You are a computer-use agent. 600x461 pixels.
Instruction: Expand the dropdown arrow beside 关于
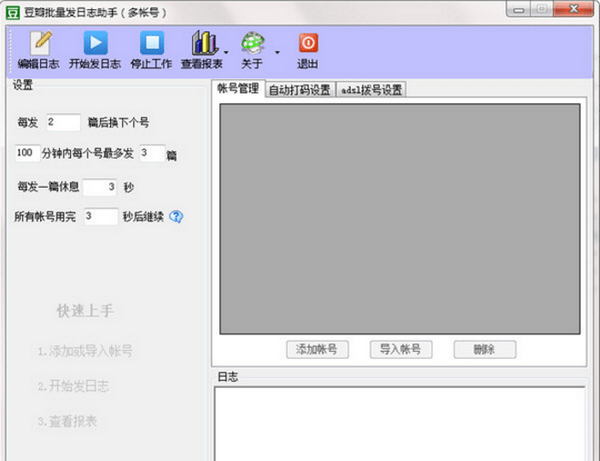[x=277, y=52]
